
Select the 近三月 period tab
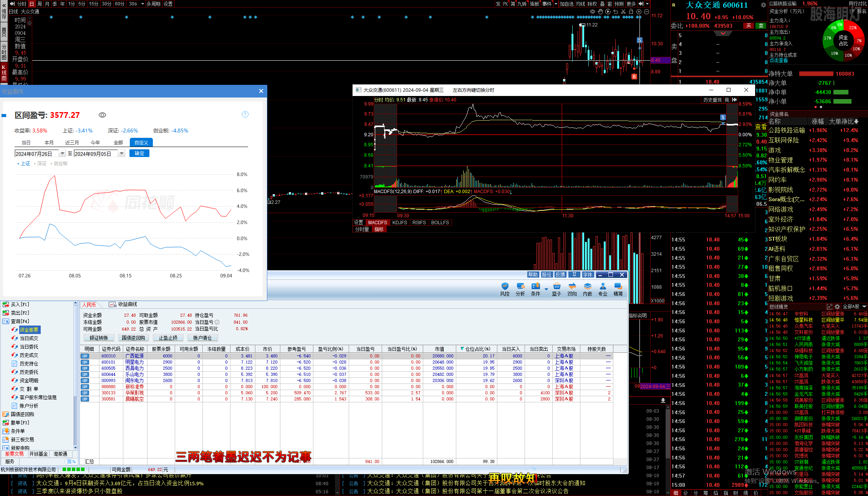pyautogui.click(x=72, y=142)
